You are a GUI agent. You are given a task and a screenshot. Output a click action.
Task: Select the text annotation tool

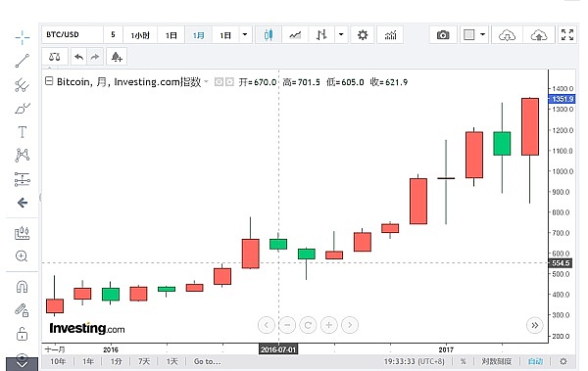[23, 132]
